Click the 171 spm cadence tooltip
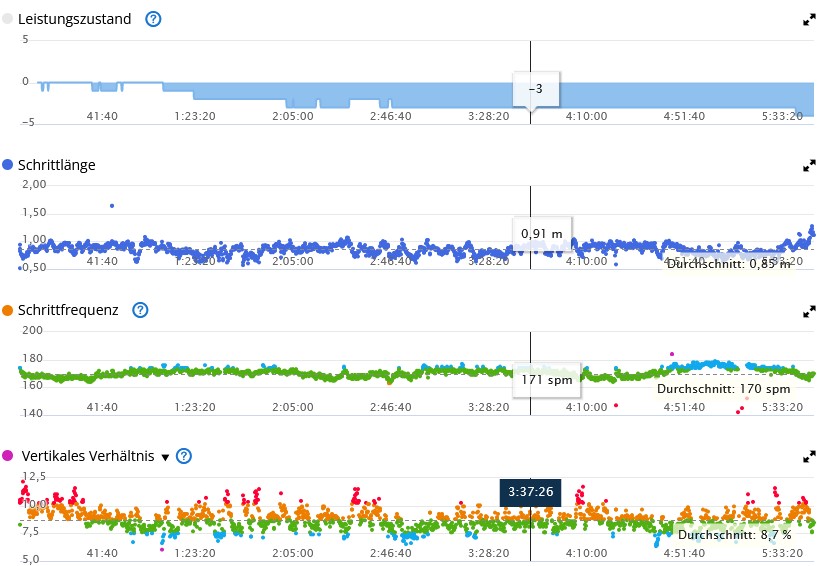 coord(544,380)
